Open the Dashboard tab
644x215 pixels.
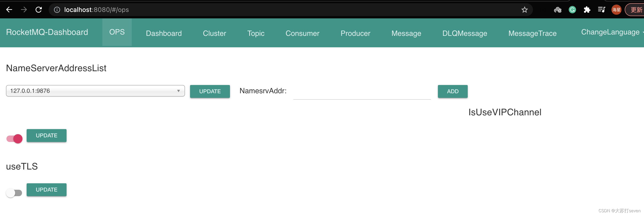(x=164, y=33)
